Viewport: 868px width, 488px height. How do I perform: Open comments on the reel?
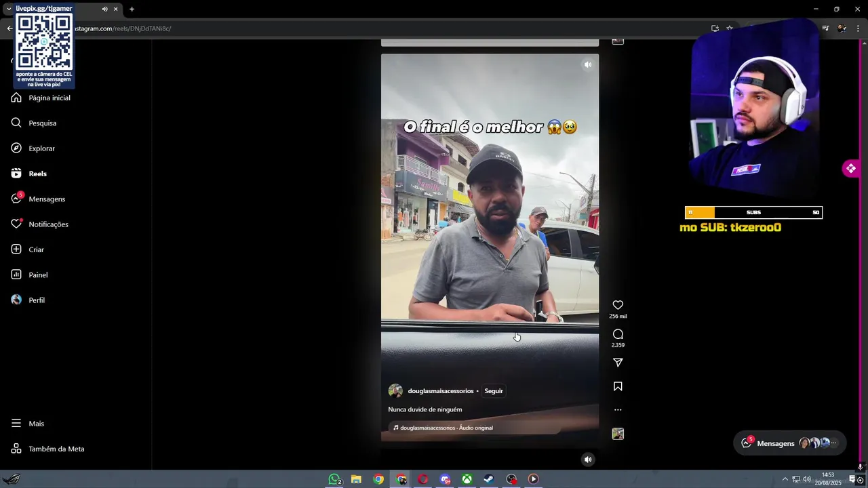[618, 334]
